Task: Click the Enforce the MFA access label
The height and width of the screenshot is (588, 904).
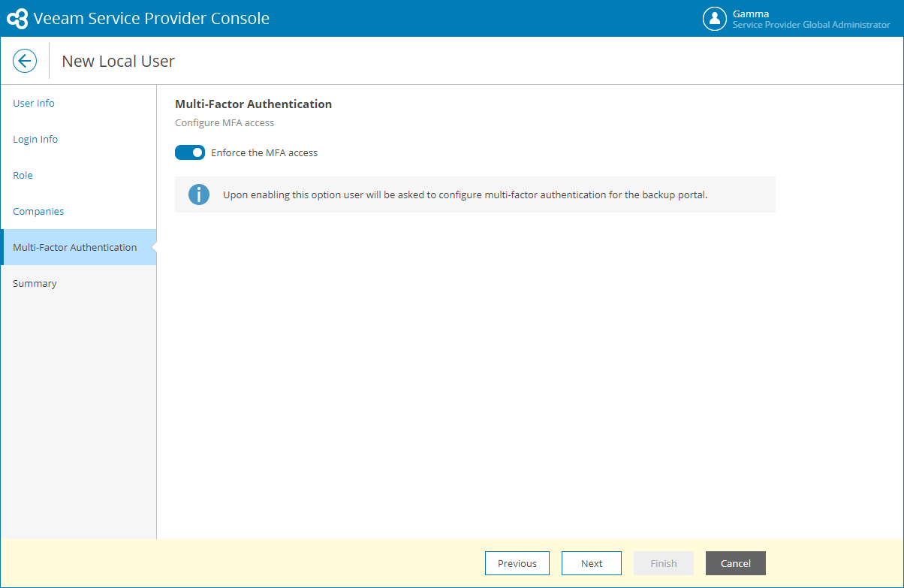Action: point(264,152)
